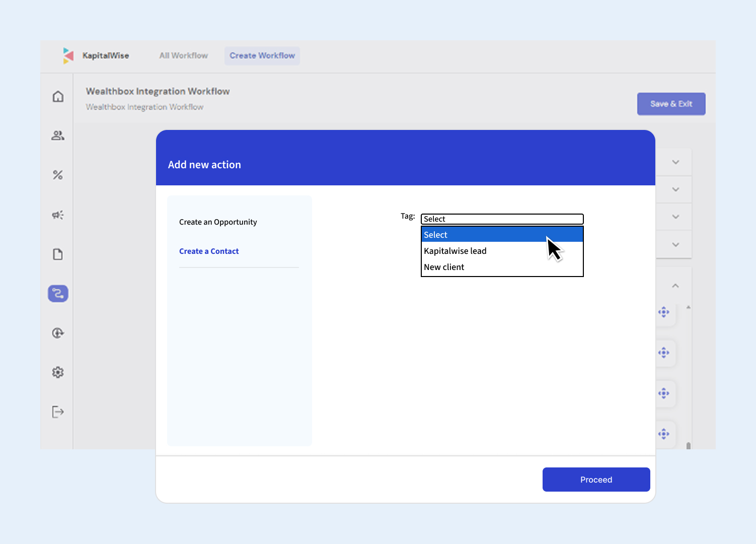Open the document icon in sidebar
This screenshot has width=756, height=544.
tap(58, 254)
